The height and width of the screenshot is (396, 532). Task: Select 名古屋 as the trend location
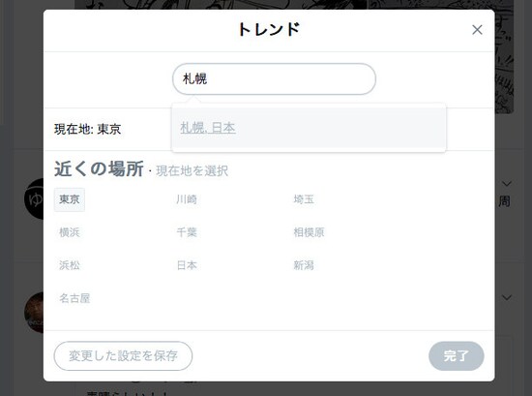(x=74, y=298)
